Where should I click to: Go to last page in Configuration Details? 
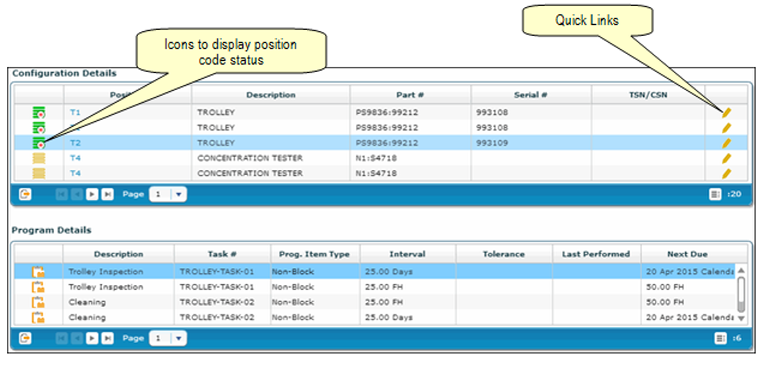click(x=107, y=194)
